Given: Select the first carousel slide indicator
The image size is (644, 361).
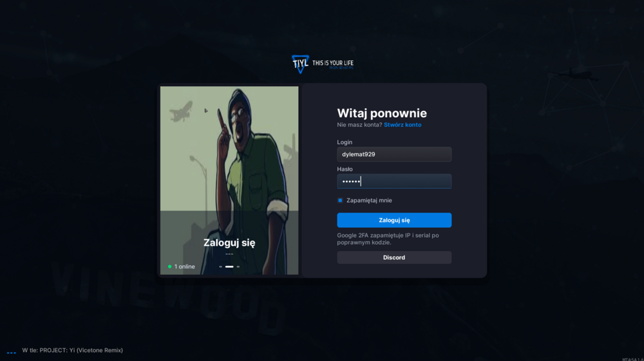Looking at the screenshot, I should [220, 266].
